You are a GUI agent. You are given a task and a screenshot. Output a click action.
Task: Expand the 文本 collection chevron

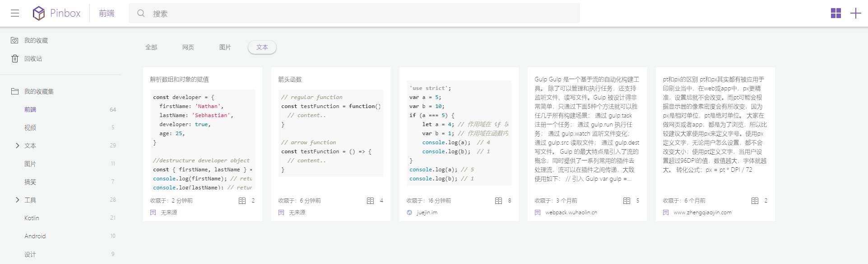tap(17, 146)
